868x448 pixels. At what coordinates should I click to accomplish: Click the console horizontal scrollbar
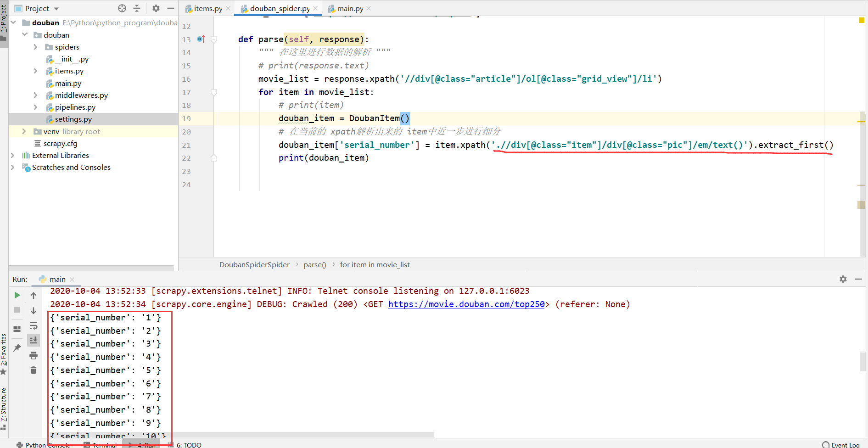(x=242, y=434)
